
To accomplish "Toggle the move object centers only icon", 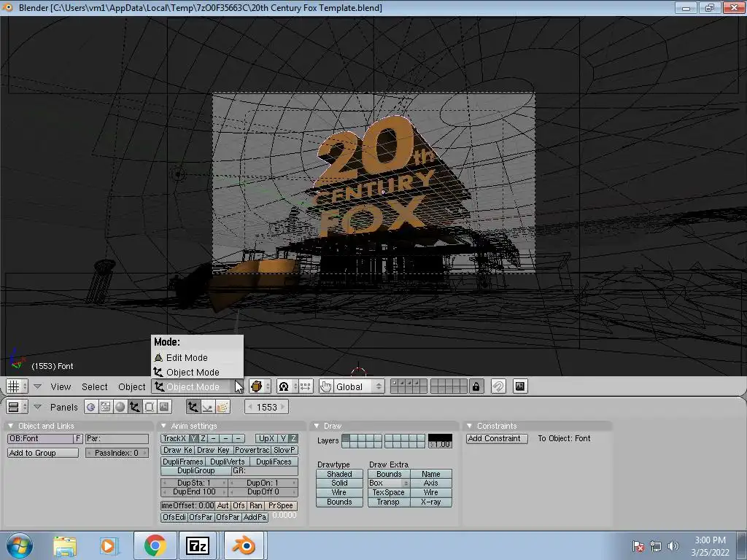I will (x=306, y=386).
